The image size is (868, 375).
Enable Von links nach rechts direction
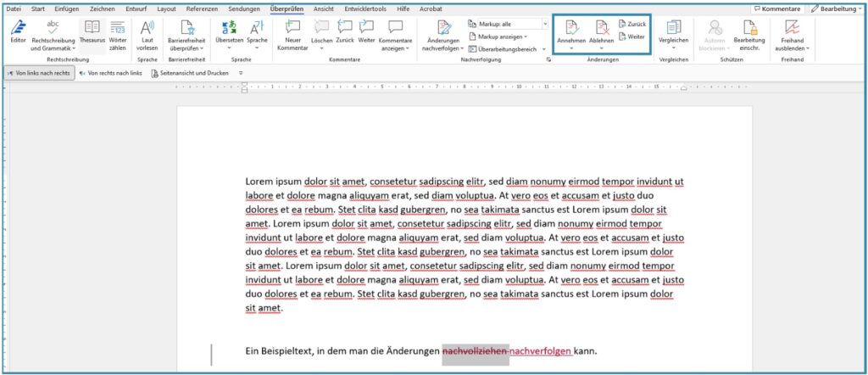[x=38, y=74]
